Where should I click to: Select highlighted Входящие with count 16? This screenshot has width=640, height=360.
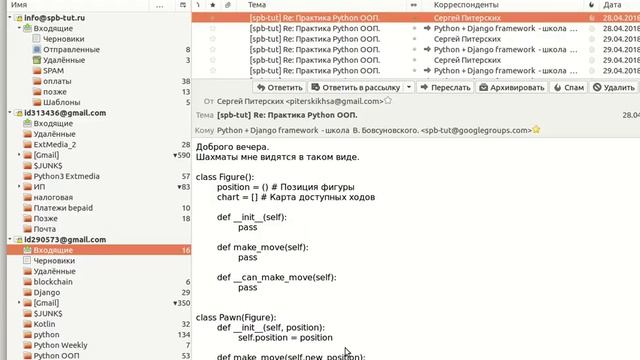click(x=99, y=250)
